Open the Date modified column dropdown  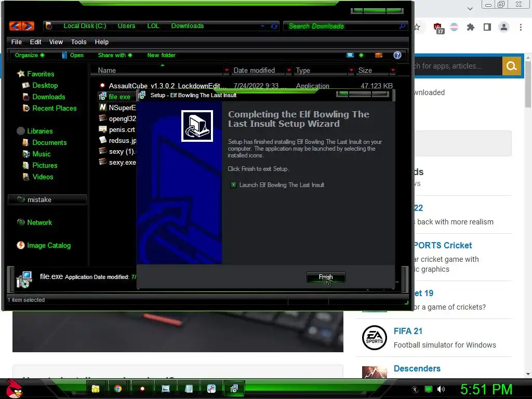(x=289, y=70)
